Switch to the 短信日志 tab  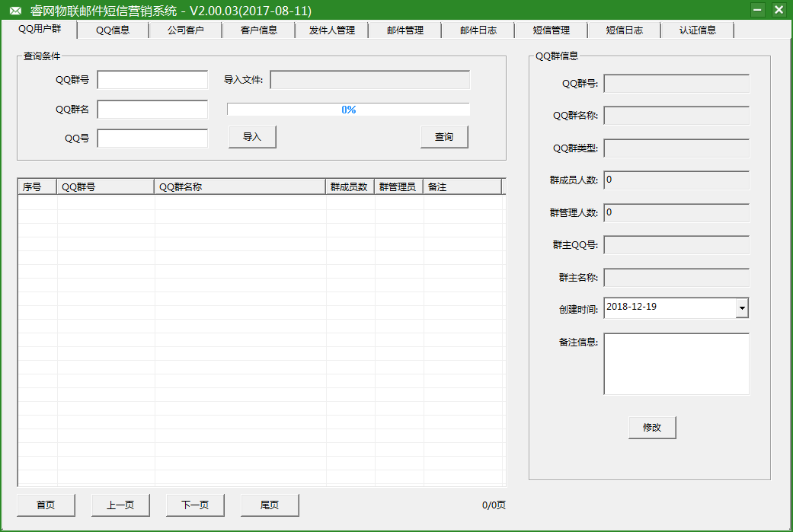(624, 30)
